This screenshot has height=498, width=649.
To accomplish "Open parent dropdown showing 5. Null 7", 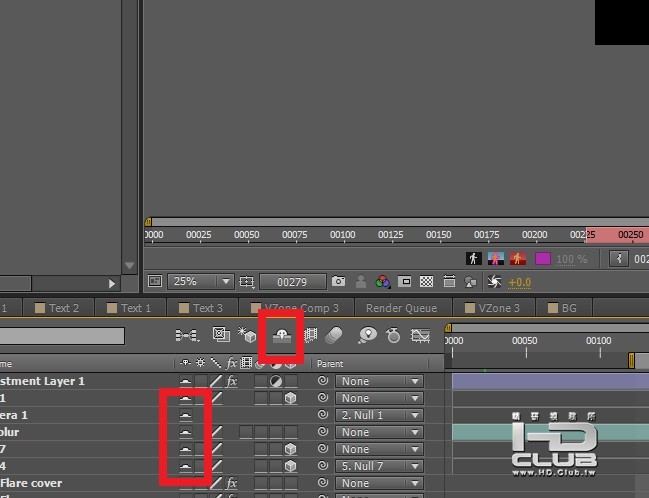I will 379,466.
